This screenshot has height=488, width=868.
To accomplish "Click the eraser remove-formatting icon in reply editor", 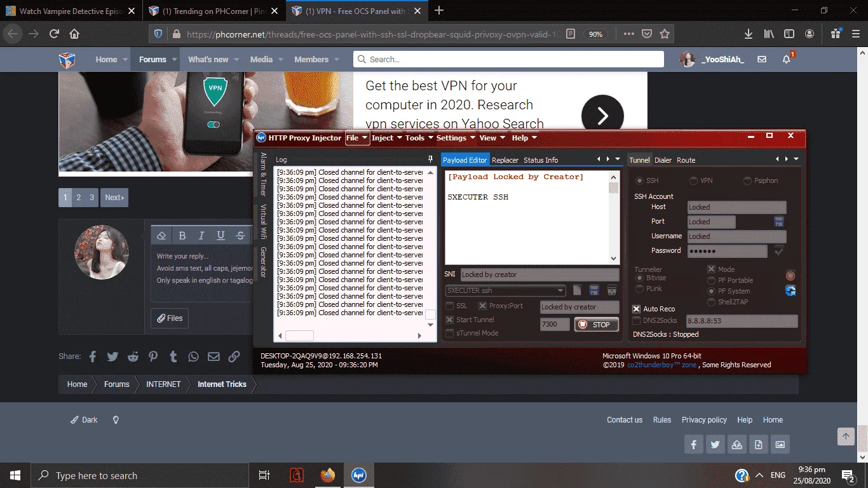I will click(x=161, y=236).
